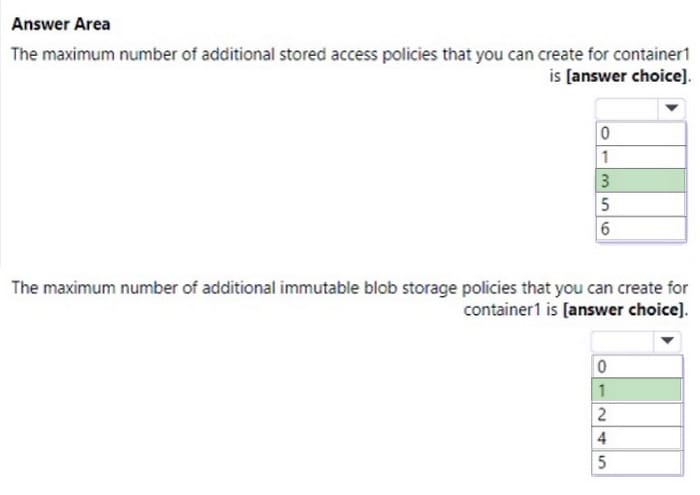Click the empty stored access policies combo field

(x=627, y=108)
